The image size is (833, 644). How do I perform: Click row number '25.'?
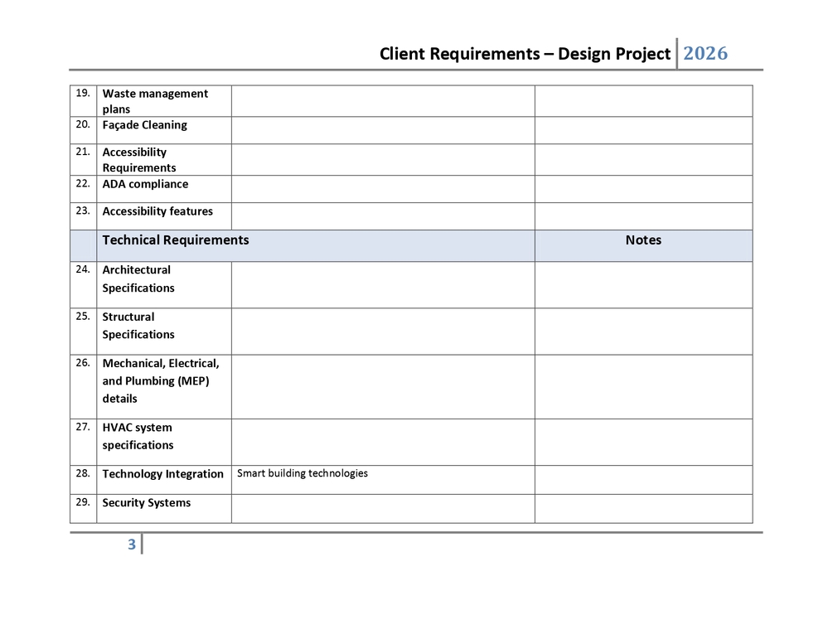(83, 316)
